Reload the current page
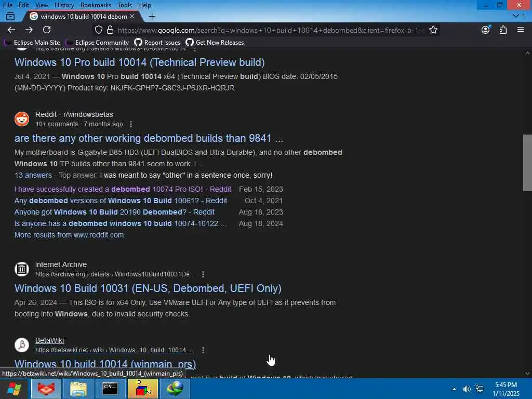Viewport: 532px width, 399px height. [x=47, y=30]
